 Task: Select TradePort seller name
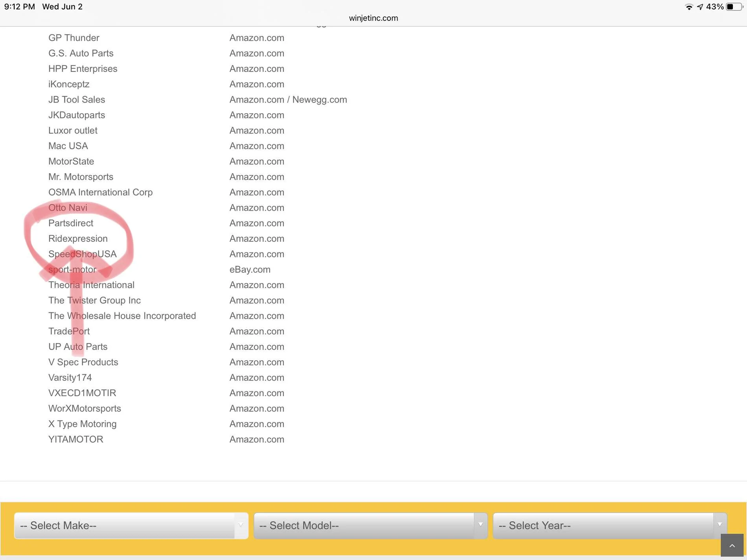click(69, 331)
